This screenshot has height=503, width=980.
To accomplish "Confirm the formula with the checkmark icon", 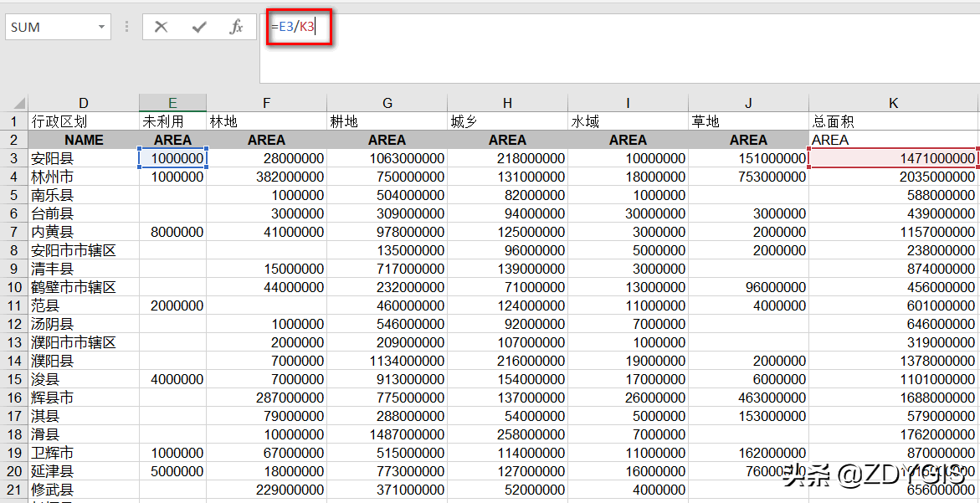I will click(199, 27).
